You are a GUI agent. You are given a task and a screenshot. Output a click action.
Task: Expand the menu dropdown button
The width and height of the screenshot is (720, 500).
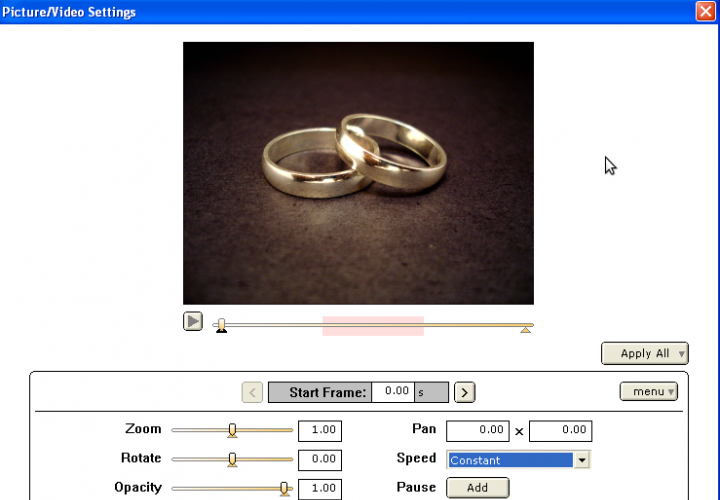(x=648, y=392)
